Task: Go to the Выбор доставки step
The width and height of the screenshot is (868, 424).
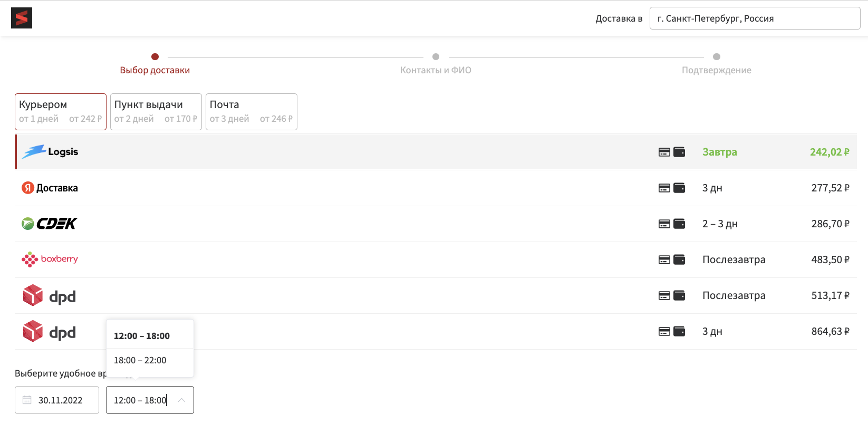Action: [x=155, y=64]
